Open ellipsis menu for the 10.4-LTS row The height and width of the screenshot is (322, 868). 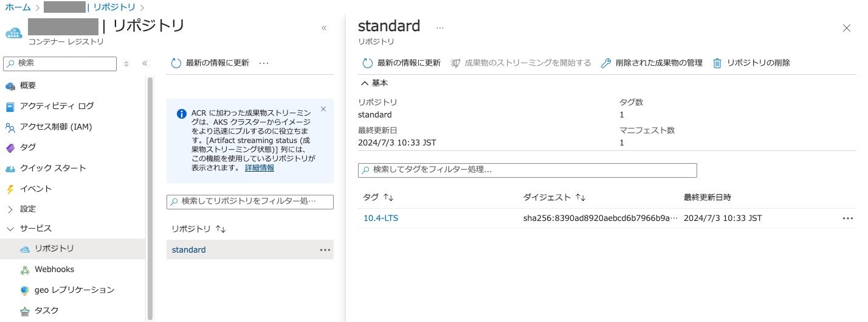click(848, 218)
